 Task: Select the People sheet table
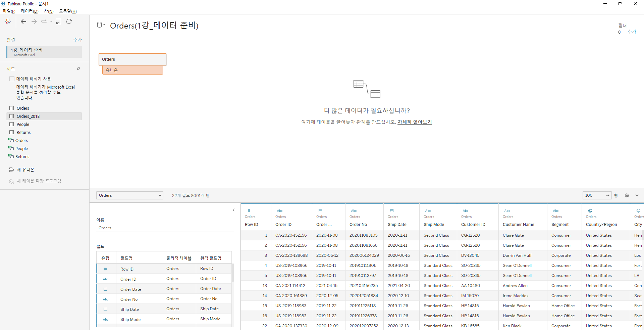point(44,125)
